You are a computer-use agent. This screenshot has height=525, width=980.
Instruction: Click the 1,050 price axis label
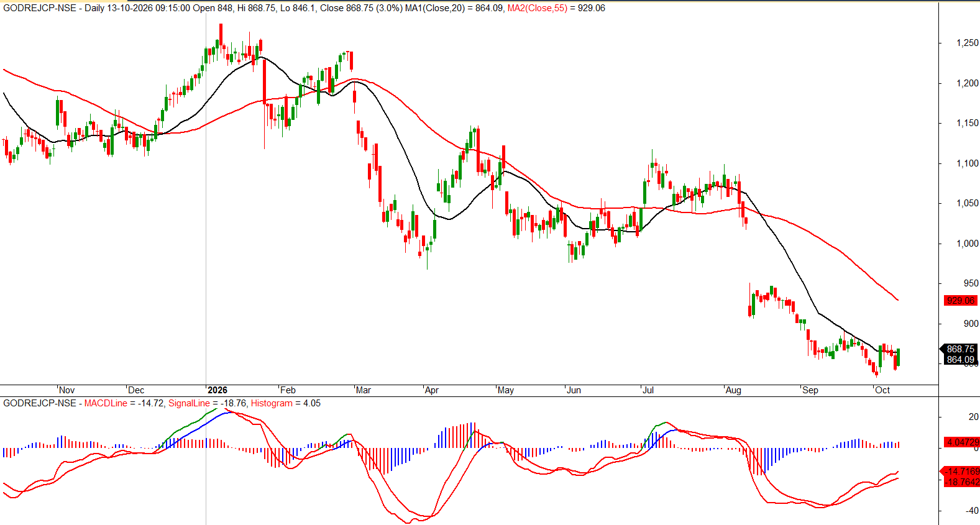point(968,203)
